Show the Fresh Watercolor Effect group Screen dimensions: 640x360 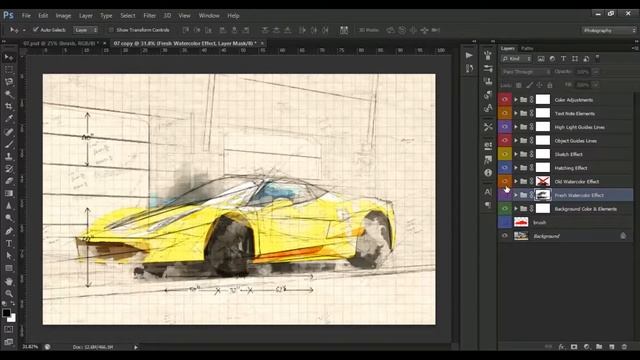pyautogui.click(x=505, y=195)
